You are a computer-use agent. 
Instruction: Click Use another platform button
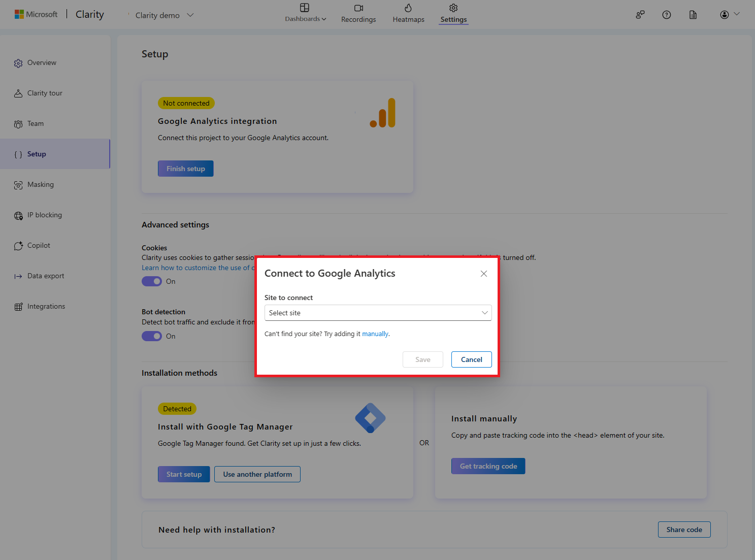(257, 474)
